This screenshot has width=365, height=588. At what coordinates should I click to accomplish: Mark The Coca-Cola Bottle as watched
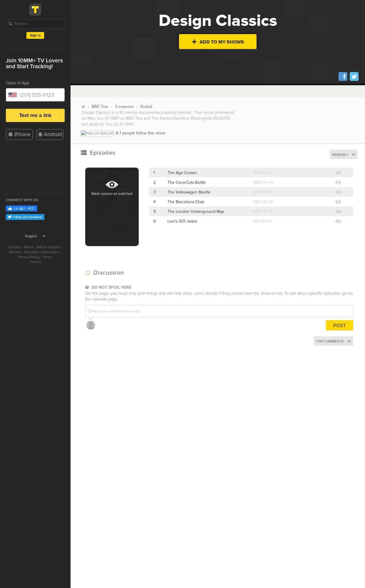pos(338,183)
